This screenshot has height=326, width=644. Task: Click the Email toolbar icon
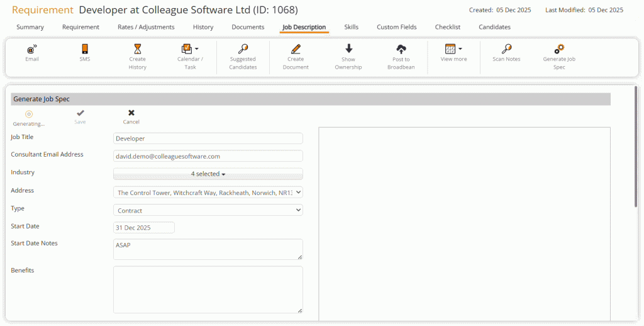(x=32, y=49)
